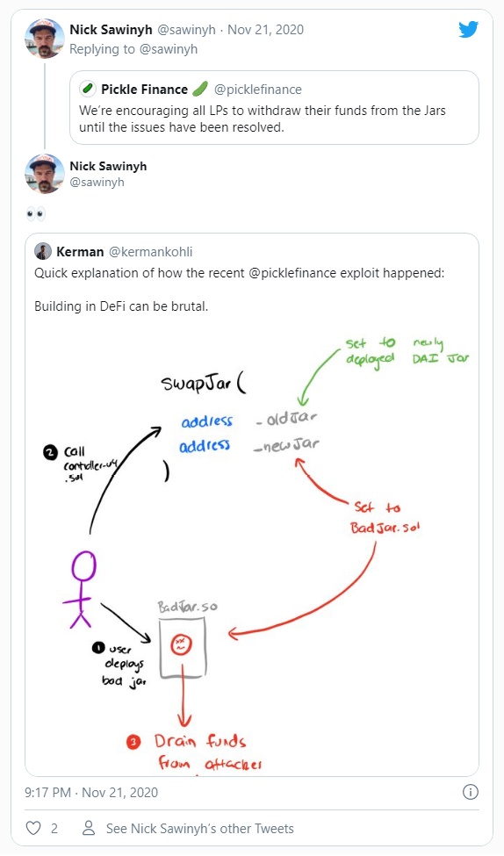Open the tweet info circle icon
The width and height of the screenshot is (504, 856).
tap(470, 792)
